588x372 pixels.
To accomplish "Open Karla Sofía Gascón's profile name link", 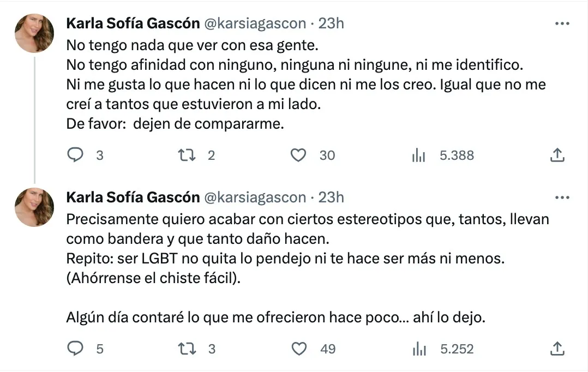I will (133, 23).
